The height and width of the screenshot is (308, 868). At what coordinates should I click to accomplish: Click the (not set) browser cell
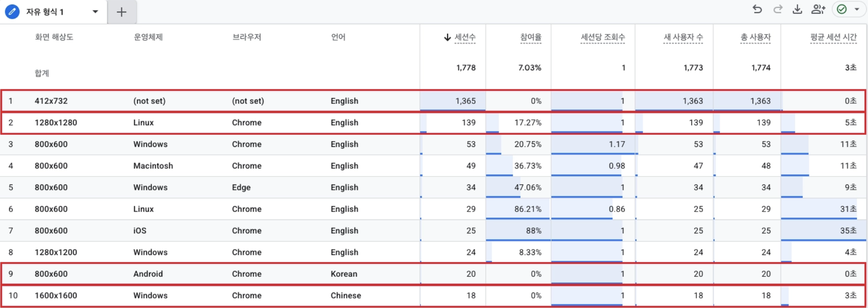(x=248, y=101)
